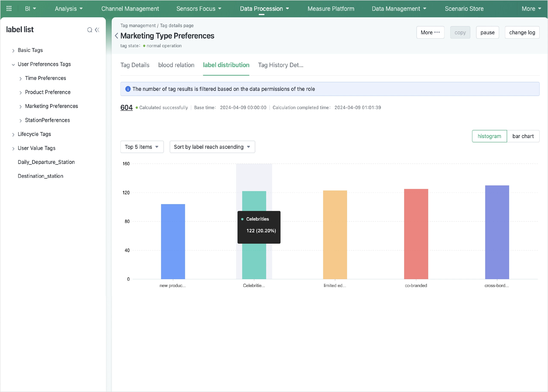Viewport: 548px width, 392px height.
Task: Collapse the User Preferences Tags node
Action: (x=13, y=65)
